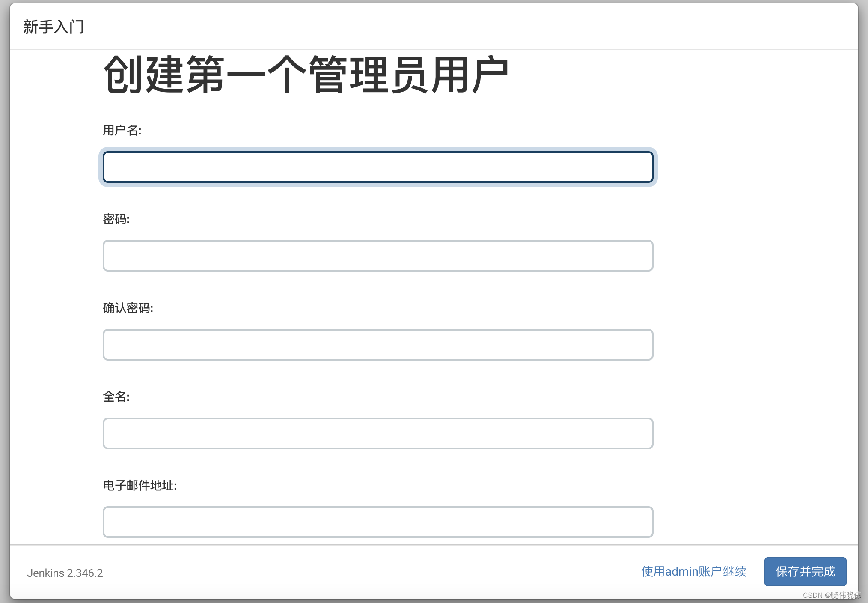
Task: Click the 用户名: label text
Action: tap(122, 130)
